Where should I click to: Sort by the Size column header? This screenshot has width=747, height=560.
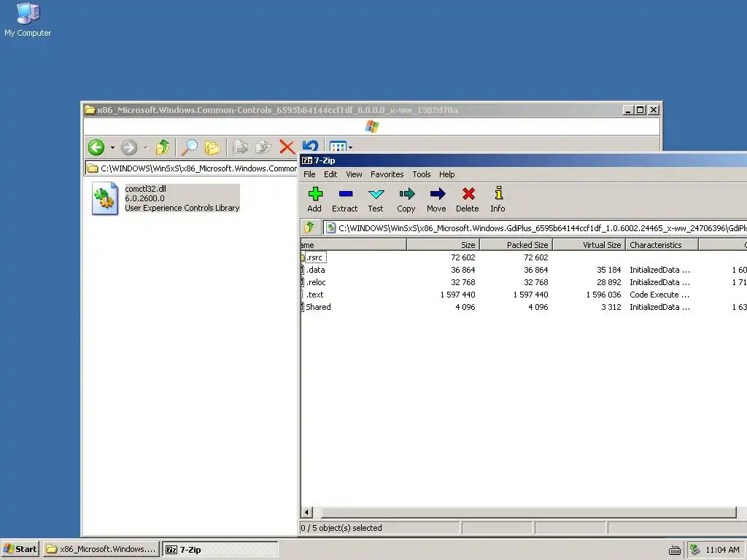tap(443, 245)
